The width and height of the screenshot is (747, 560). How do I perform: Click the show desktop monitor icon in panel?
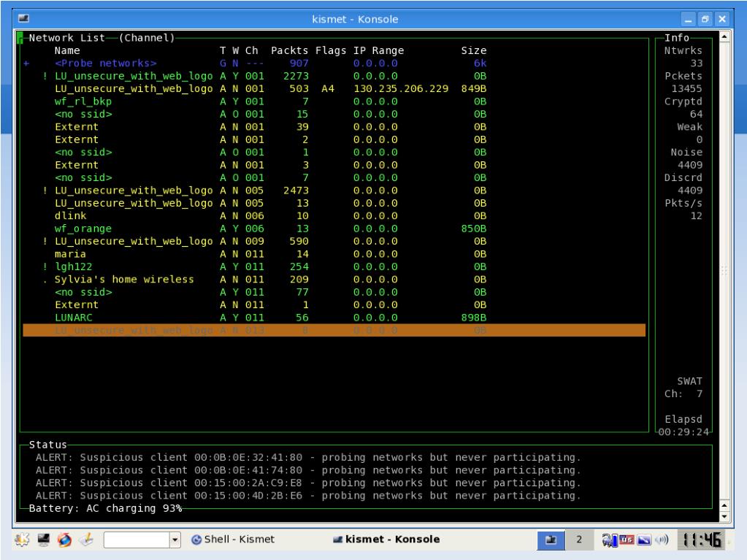point(43,540)
